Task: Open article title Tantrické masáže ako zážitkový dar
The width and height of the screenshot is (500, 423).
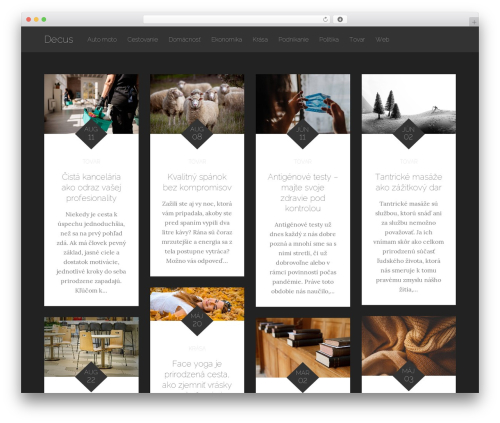Action: pyautogui.click(x=408, y=182)
